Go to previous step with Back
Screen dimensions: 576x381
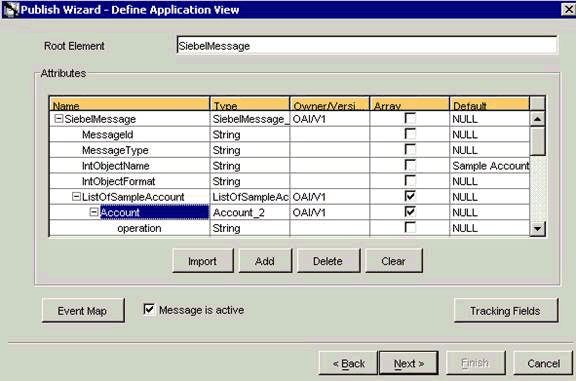tap(348, 363)
